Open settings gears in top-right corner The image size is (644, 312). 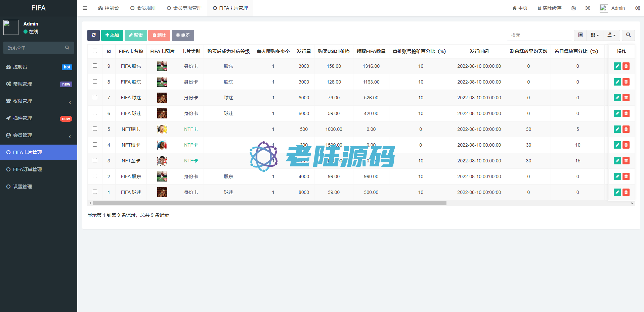coord(637,8)
